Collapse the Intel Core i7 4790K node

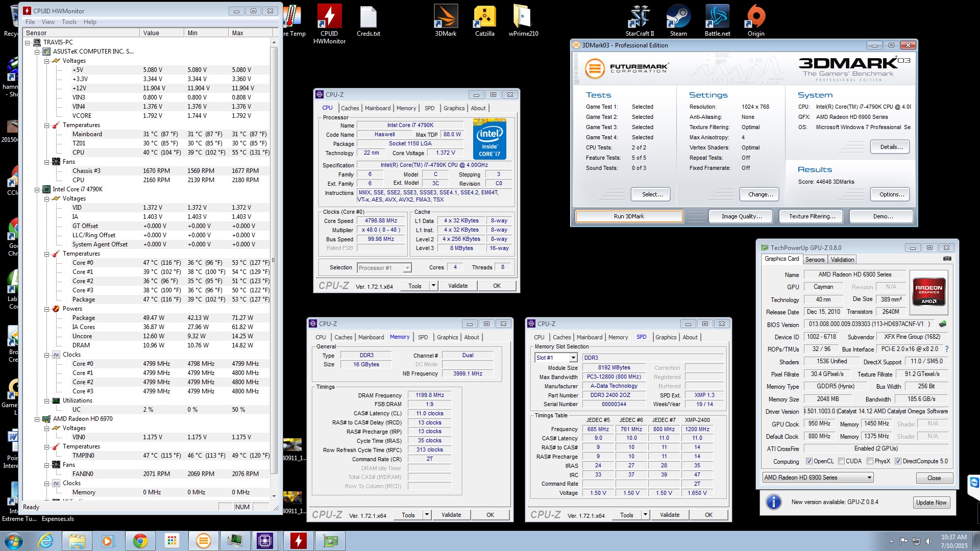click(x=37, y=190)
